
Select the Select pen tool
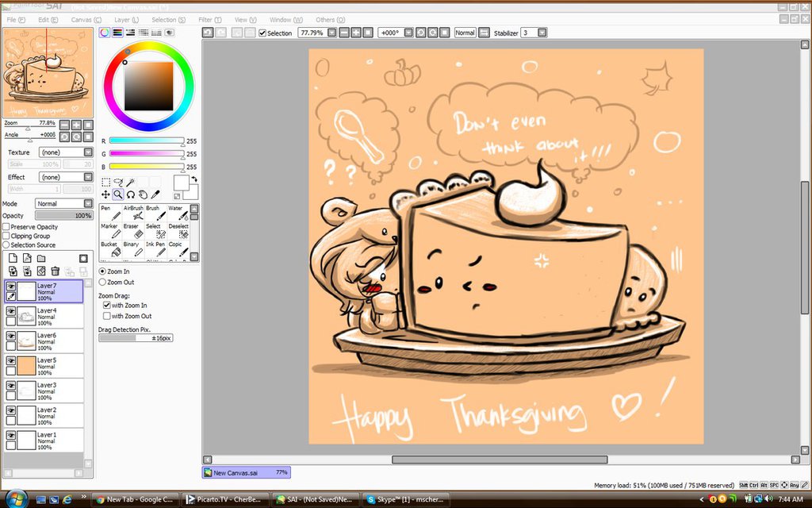click(155, 231)
